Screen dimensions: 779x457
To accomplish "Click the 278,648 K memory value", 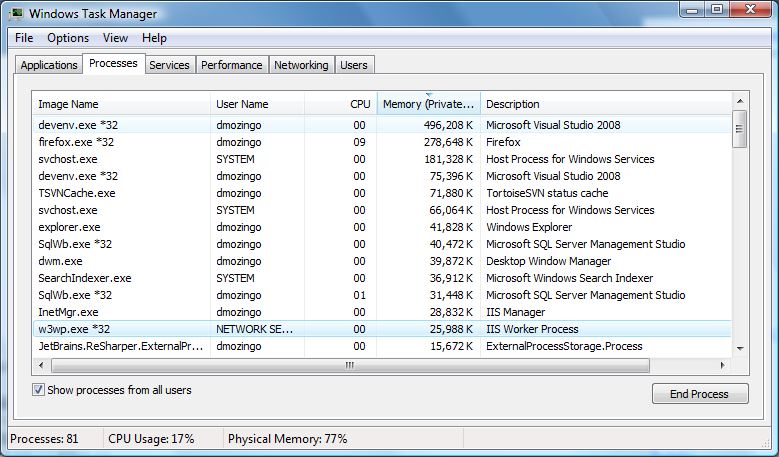I will point(448,142).
